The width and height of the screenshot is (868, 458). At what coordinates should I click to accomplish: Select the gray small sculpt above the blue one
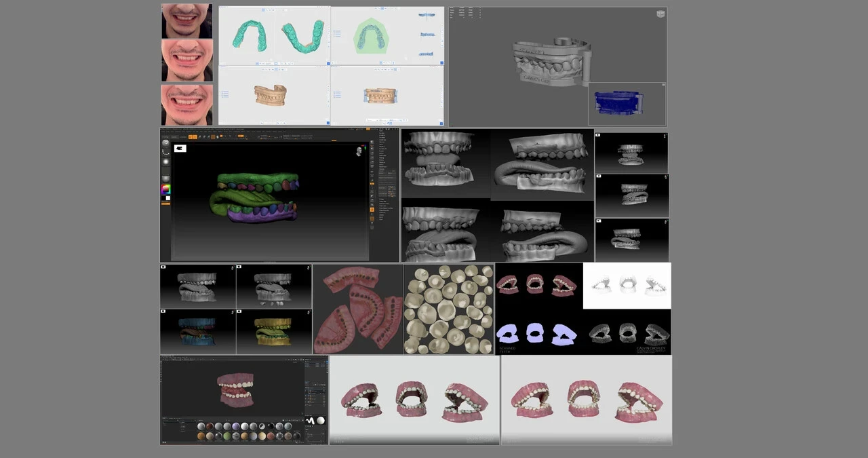point(198,286)
